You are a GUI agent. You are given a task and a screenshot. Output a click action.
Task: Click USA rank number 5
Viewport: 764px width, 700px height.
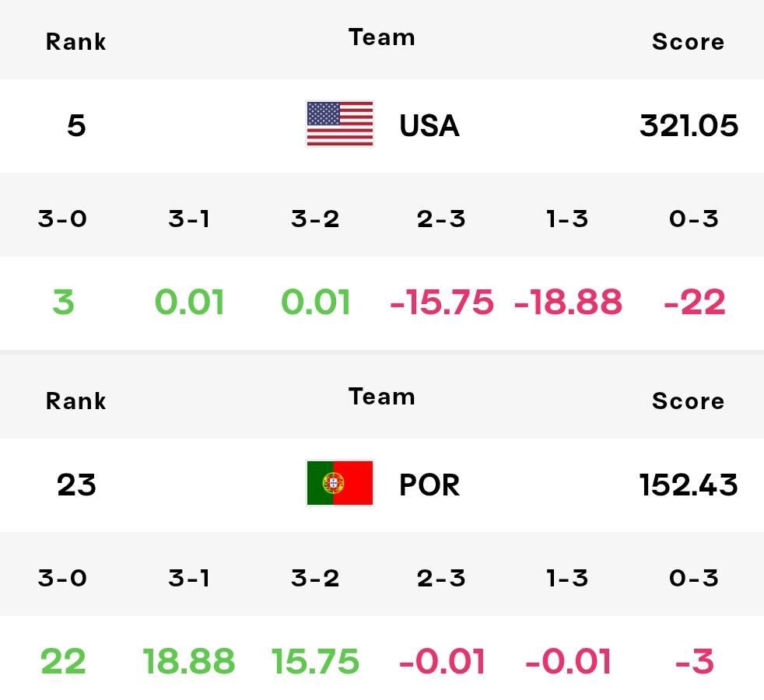point(76,125)
